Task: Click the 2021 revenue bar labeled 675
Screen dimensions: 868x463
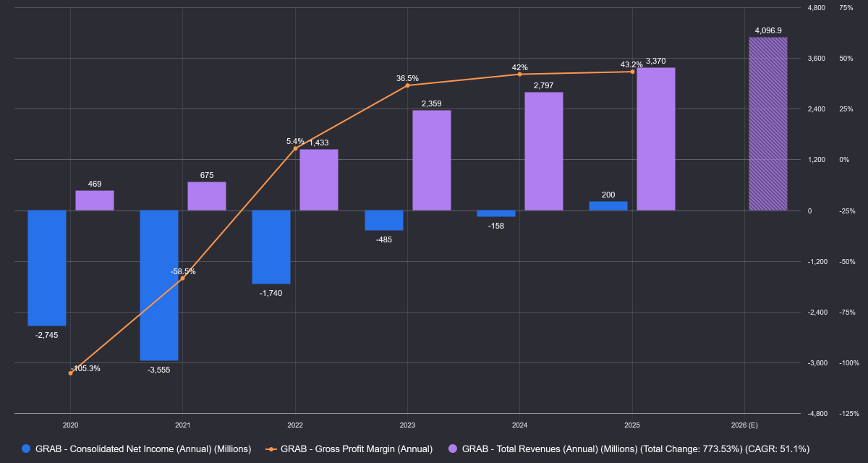Action: point(207,196)
